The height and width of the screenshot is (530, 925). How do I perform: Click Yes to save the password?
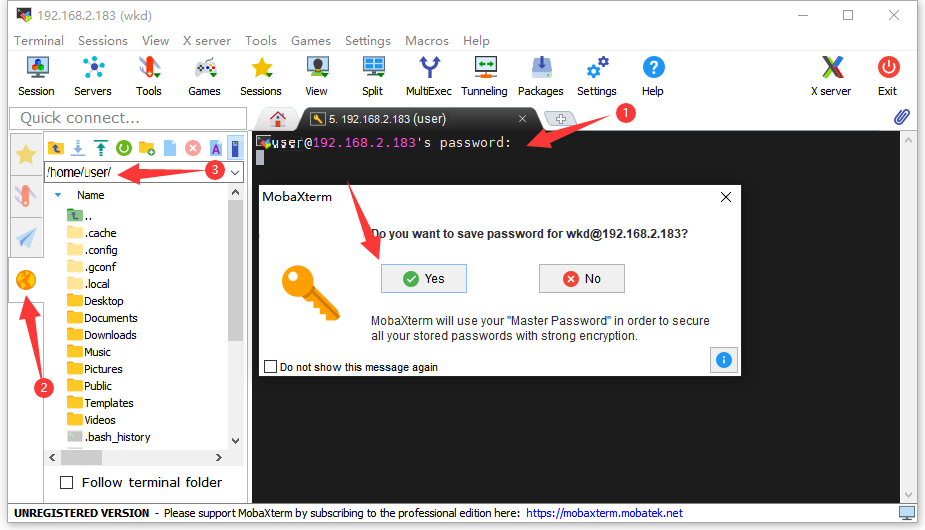424,279
